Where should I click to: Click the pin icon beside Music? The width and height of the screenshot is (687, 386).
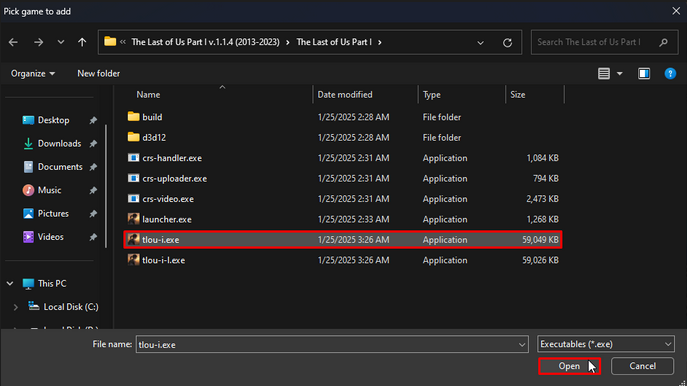[x=93, y=191]
